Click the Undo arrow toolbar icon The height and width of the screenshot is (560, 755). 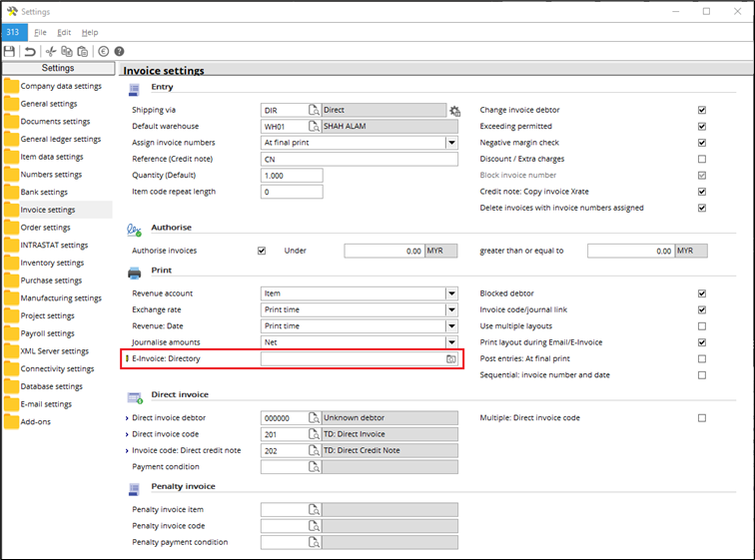pyautogui.click(x=30, y=51)
